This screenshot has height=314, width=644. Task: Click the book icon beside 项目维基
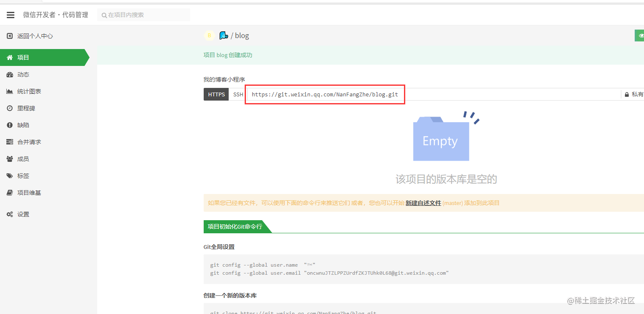tap(10, 193)
